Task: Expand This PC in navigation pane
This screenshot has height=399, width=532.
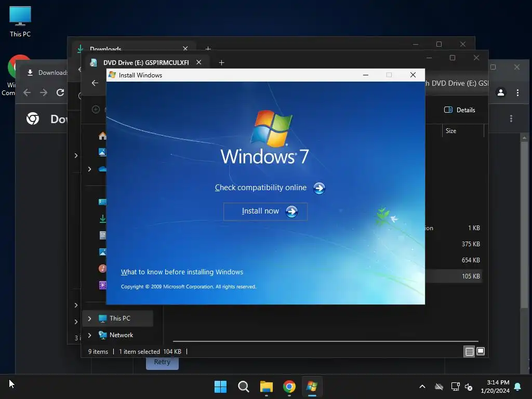Action: (89, 318)
